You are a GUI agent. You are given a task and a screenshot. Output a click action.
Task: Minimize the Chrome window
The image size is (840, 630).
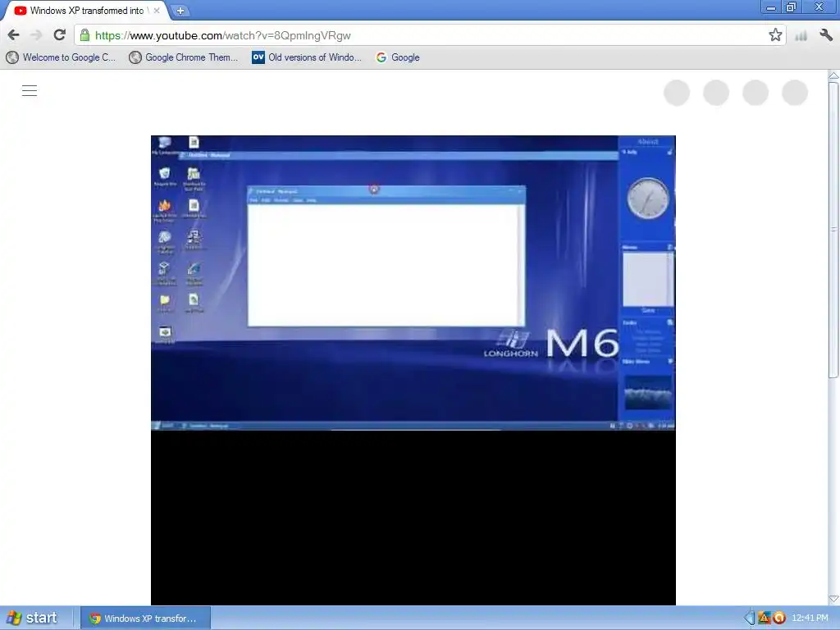[x=771, y=7]
